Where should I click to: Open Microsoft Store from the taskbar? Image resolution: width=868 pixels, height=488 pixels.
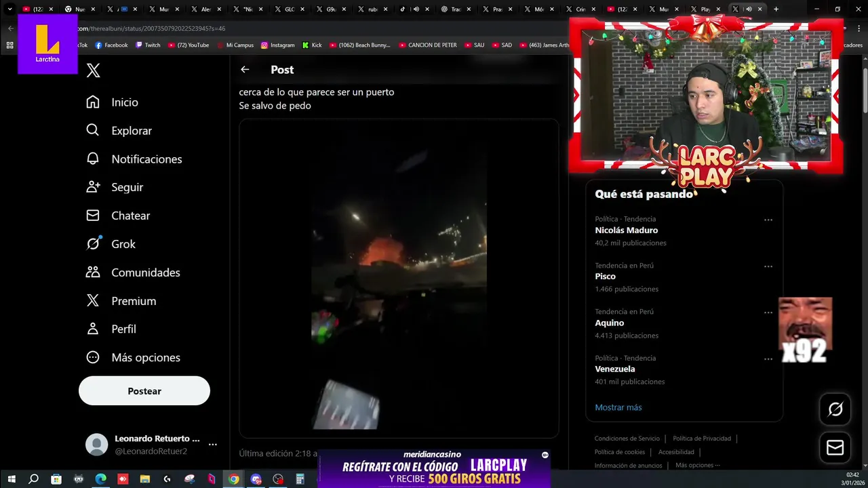click(x=56, y=479)
